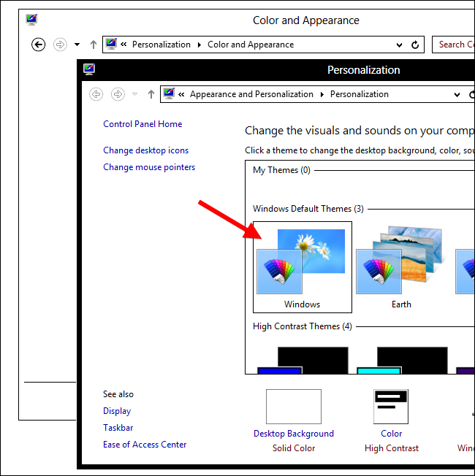The height and width of the screenshot is (476, 475).
Task: Open address history dropdown in Color and Appearance window
Action: 399,45
